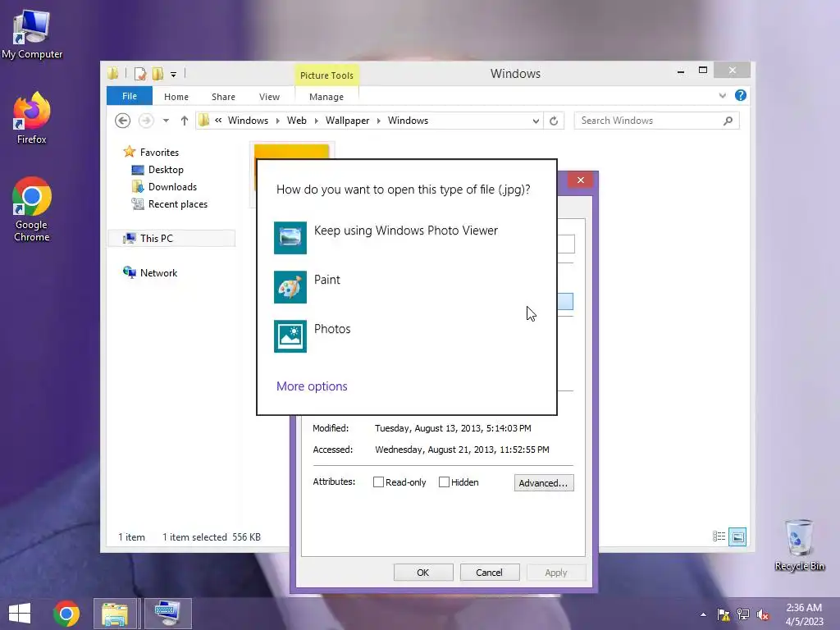The width and height of the screenshot is (840, 630).
Task: Open Customize Quick Access Toolbar dropdown
Action: [174, 75]
